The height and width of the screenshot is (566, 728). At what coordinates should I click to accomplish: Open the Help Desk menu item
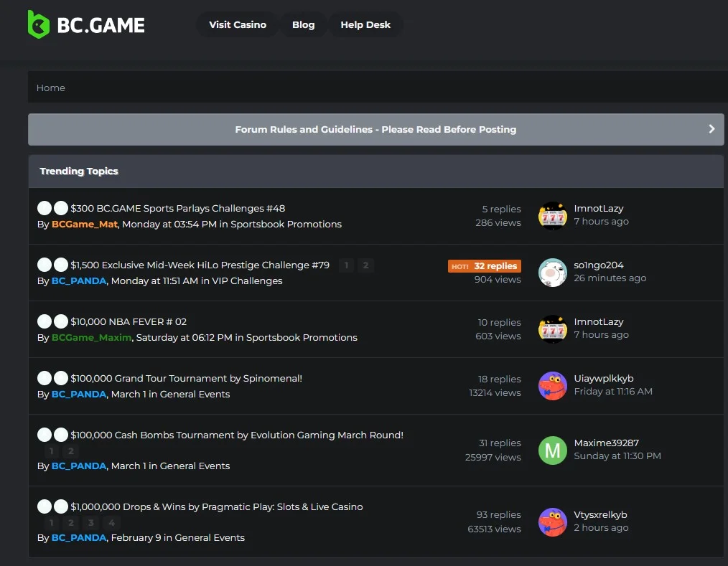tap(365, 24)
